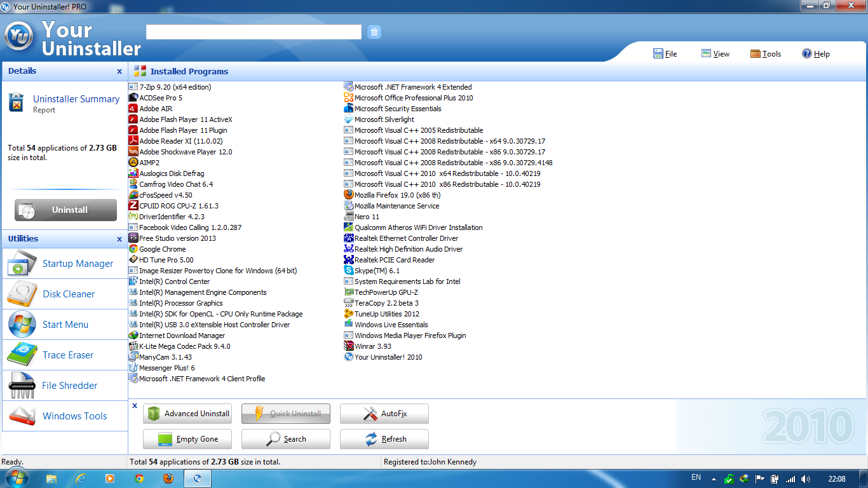868x488 pixels.
Task: Close the bottom action button panel
Action: (135, 405)
